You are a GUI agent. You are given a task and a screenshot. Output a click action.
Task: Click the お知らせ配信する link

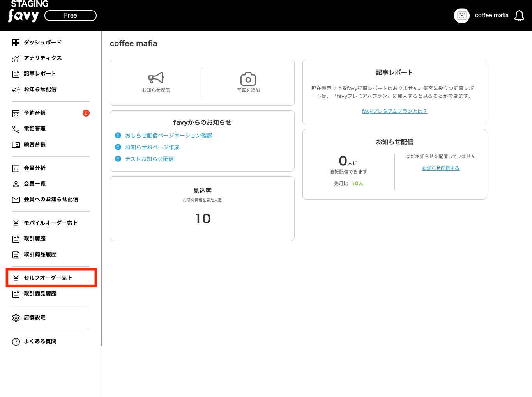(x=441, y=168)
